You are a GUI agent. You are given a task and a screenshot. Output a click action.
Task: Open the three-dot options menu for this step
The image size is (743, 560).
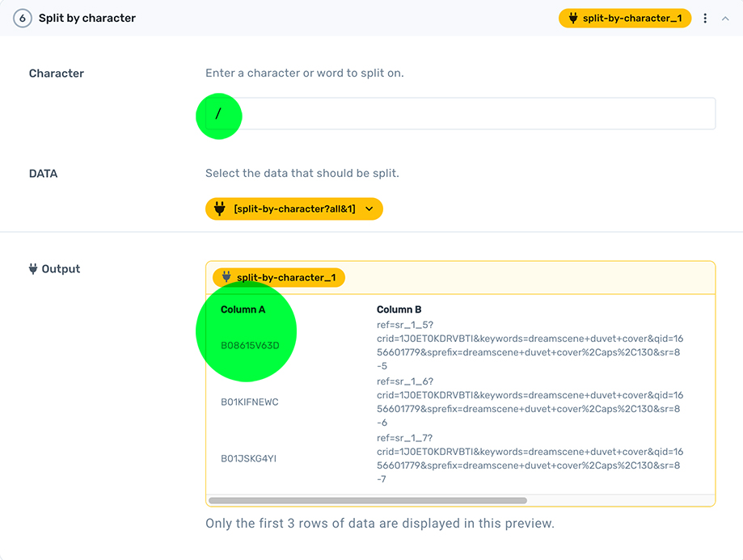click(706, 18)
